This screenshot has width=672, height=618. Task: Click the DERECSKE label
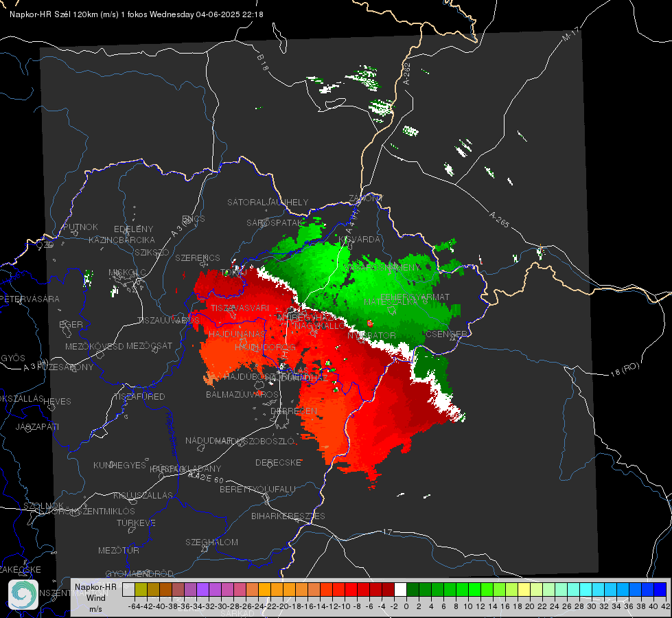(x=278, y=462)
